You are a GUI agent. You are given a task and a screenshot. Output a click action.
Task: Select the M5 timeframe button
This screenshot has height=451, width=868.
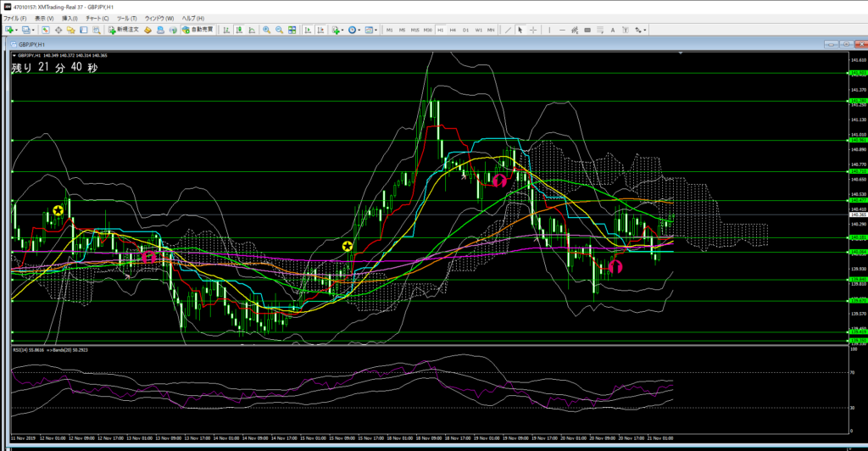tap(402, 30)
